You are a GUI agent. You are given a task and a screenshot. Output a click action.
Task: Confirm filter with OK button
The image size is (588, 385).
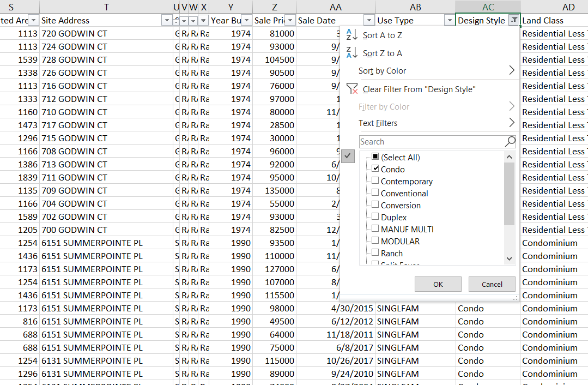point(438,285)
